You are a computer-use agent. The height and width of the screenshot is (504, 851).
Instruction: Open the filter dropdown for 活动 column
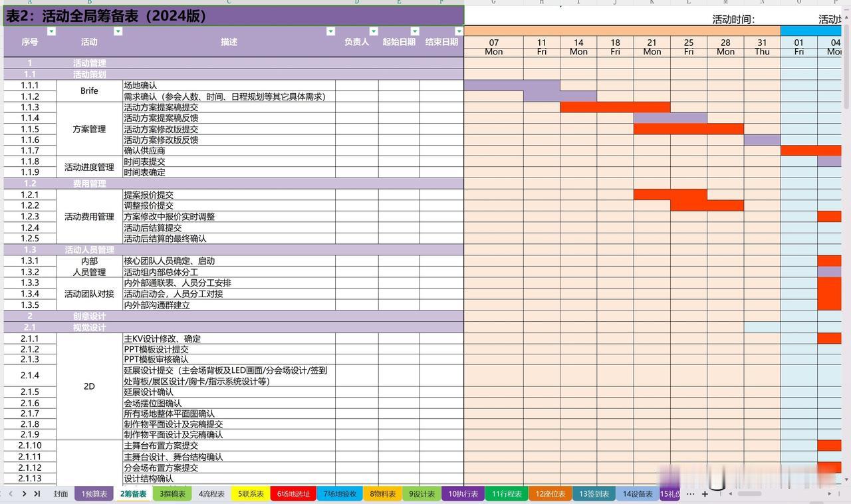118,31
